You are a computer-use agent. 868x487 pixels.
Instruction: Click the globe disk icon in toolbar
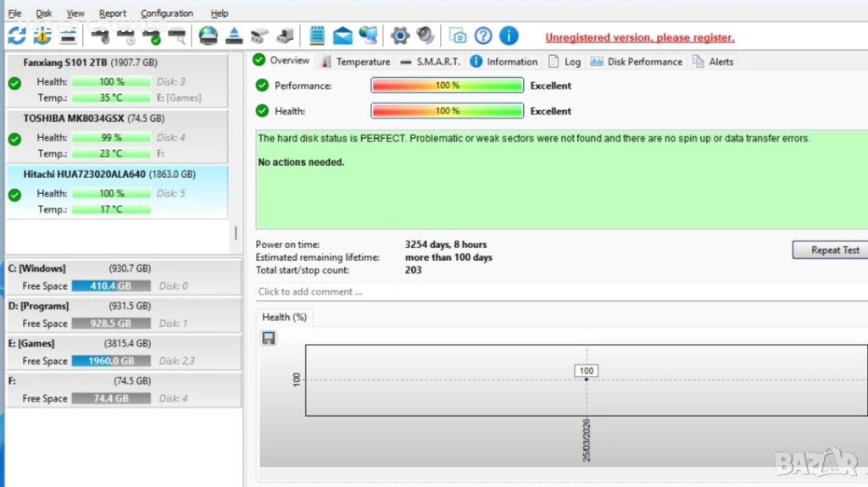tap(208, 36)
